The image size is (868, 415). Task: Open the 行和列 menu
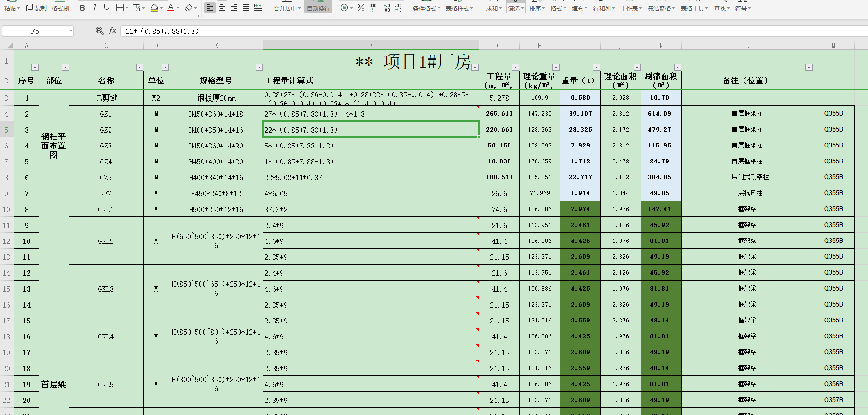pyautogui.click(x=604, y=9)
